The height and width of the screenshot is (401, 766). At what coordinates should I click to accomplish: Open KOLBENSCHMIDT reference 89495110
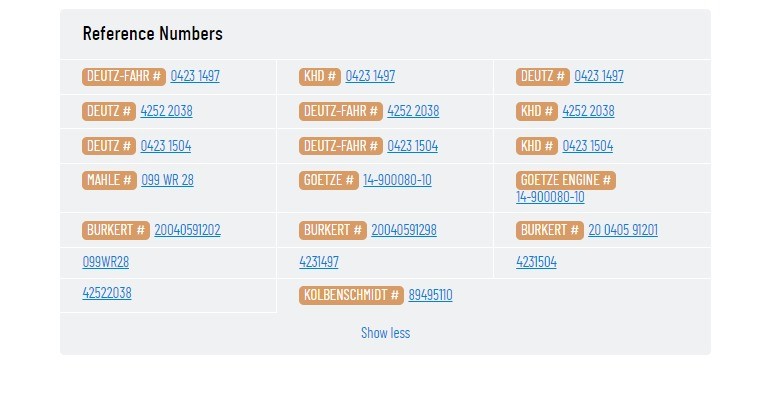tap(430, 295)
